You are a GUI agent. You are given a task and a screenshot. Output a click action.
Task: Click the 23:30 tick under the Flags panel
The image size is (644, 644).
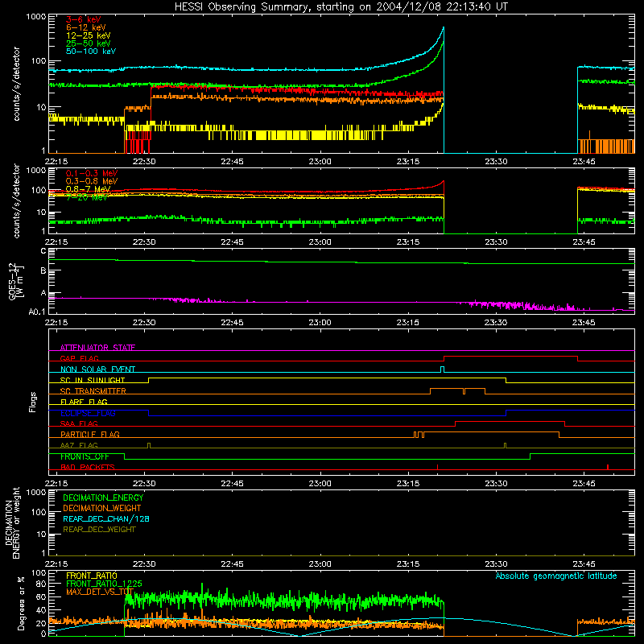[496, 484]
